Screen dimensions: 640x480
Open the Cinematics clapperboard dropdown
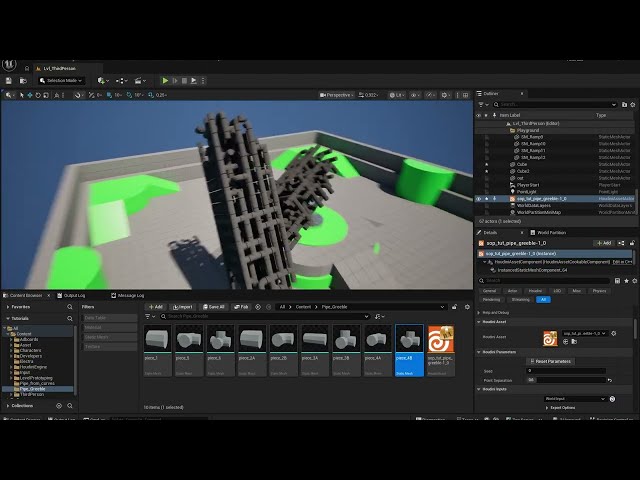[140, 81]
